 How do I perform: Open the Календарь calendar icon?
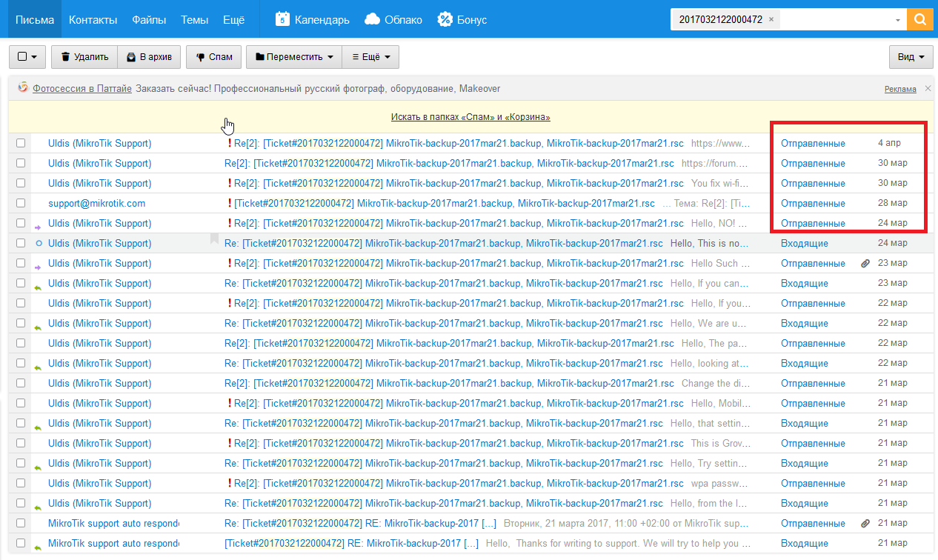click(282, 19)
